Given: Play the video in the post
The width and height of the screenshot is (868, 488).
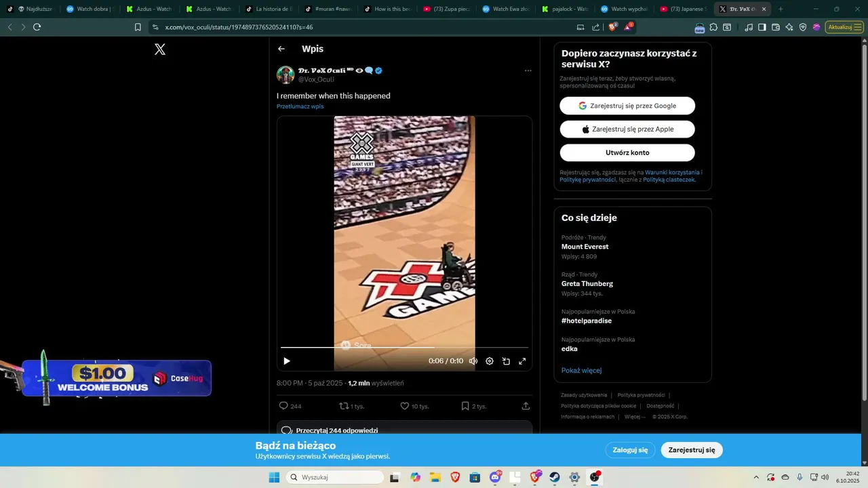Looking at the screenshot, I should (287, 361).
